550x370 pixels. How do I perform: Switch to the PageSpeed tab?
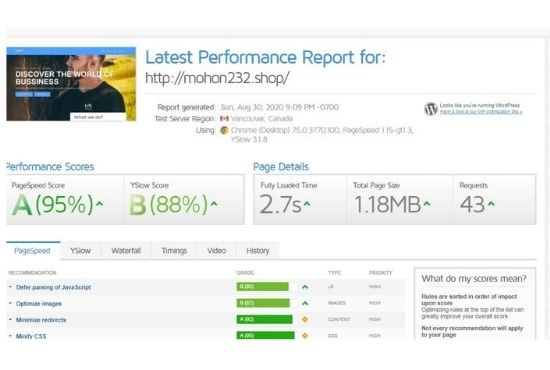(x=33, y=251)
